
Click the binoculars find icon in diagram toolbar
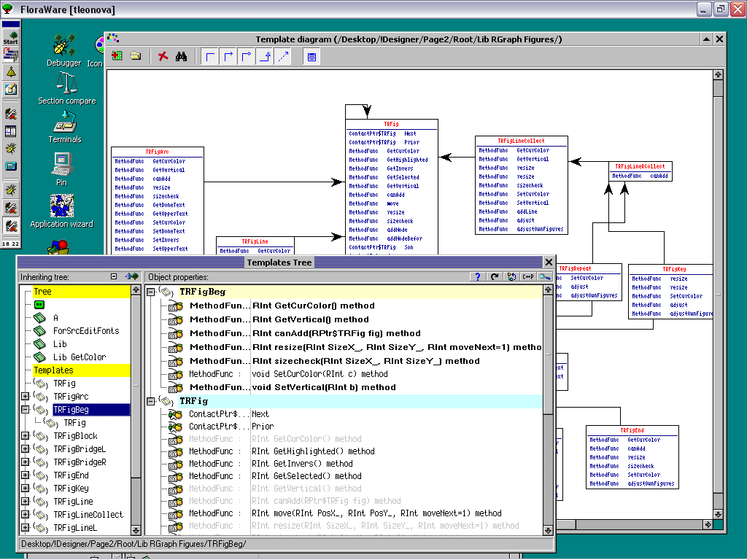pyautogui.click(x=182, y=56)
